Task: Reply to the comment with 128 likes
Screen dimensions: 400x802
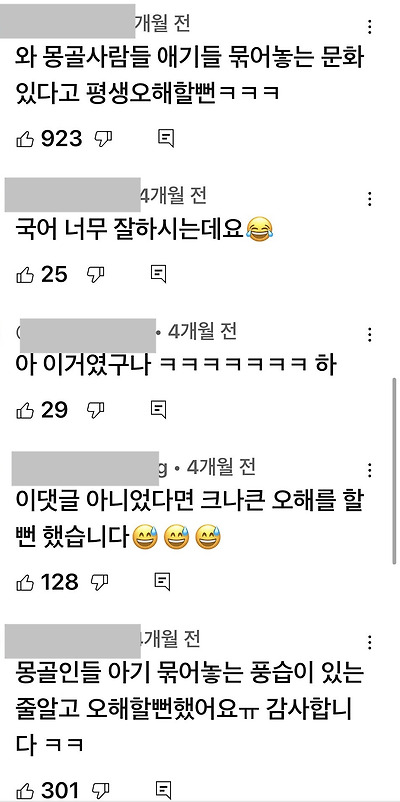Action: 162,581
